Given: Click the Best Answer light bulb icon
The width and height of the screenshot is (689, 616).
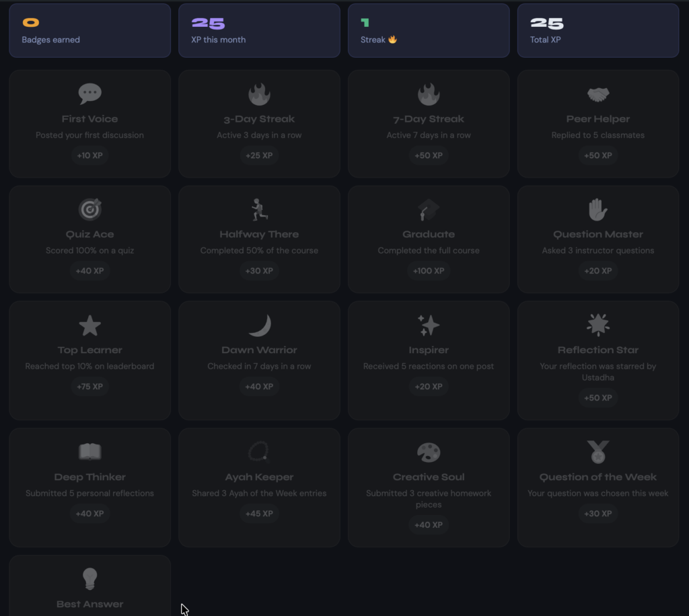Looking at the screenshot, I should click(x=89, y=579).
